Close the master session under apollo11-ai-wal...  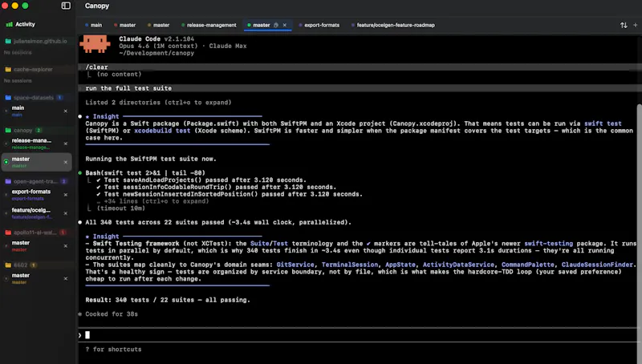pos(66,246)
